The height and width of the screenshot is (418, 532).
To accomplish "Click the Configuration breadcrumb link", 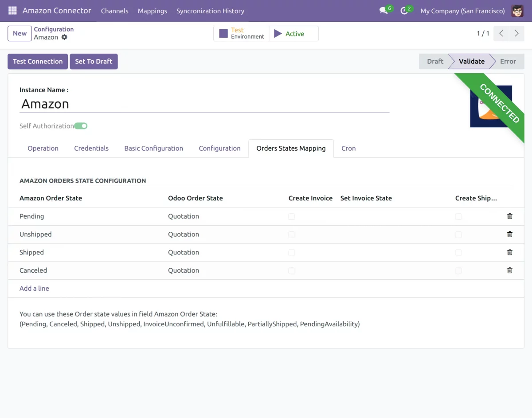I will click(54, 29).
